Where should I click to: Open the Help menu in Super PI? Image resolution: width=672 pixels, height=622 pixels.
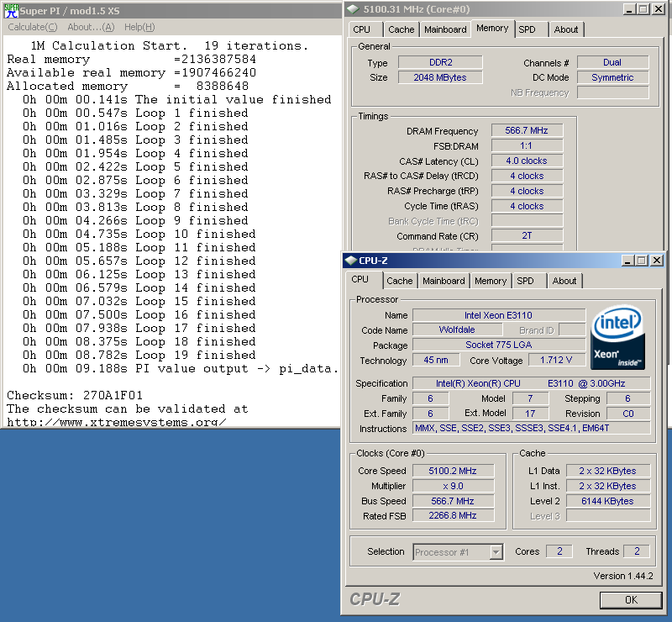[139, 27]
